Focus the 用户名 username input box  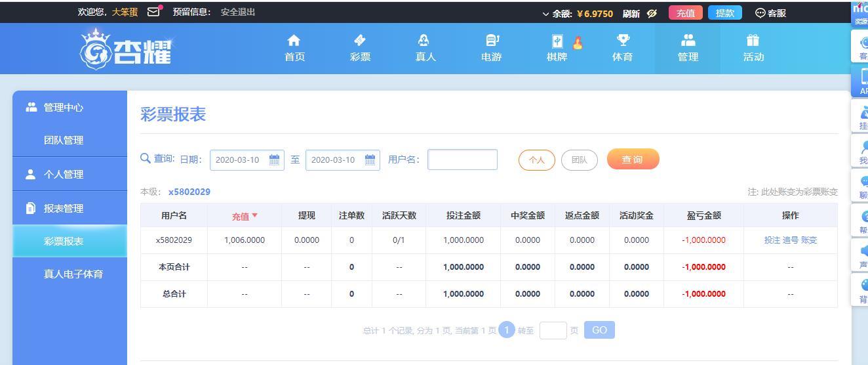462,160
